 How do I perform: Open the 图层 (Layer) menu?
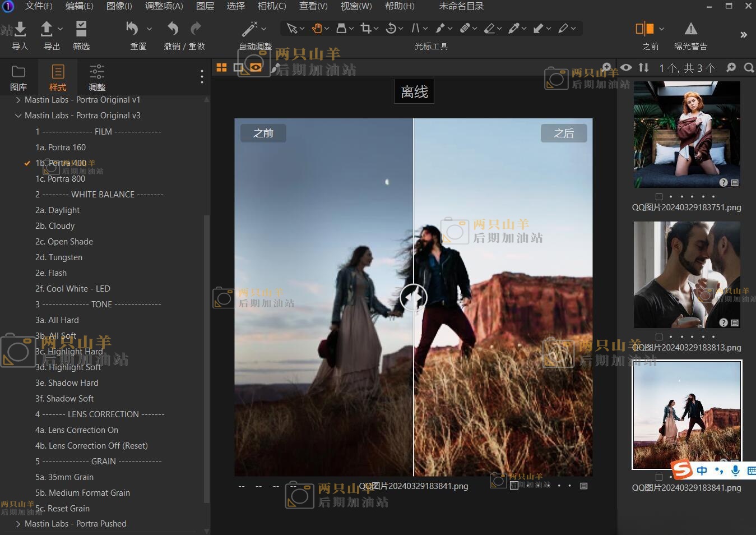[205, 6]
